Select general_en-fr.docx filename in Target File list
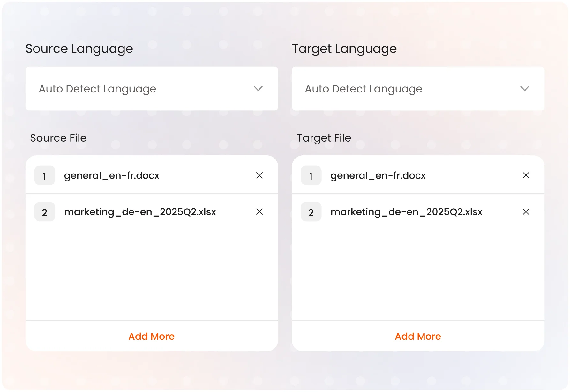This screenshot has height=392, width=570. click(x=378, y=176)
